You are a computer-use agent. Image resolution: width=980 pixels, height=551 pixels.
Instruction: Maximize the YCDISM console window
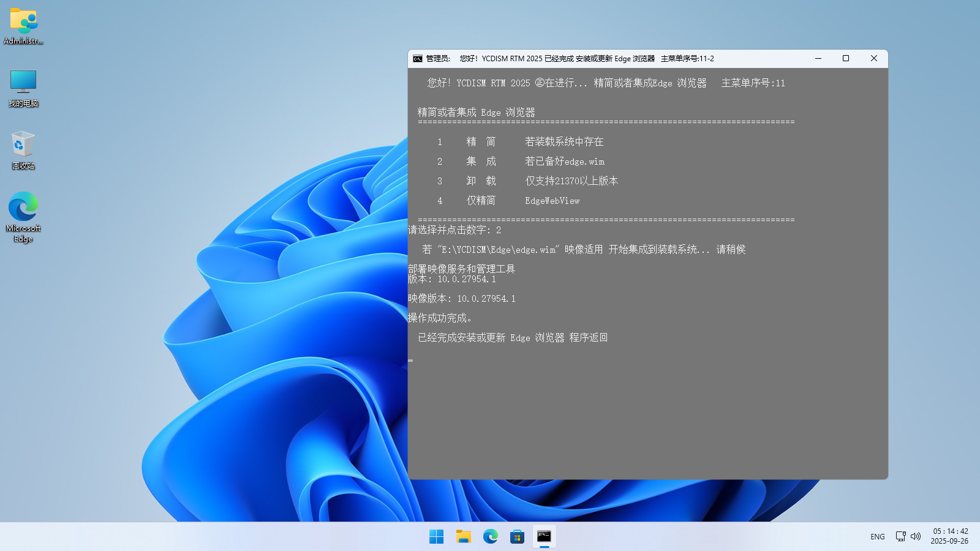[846, 59]
